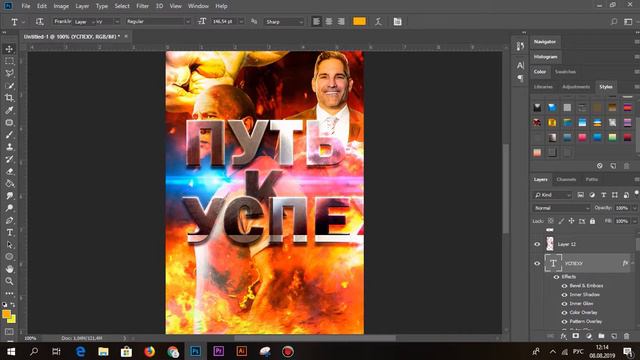Viewport: 640px width, 360px height.
Task: Hide the УСПЕХУ text layer
Action: click(x=537, y=263)
